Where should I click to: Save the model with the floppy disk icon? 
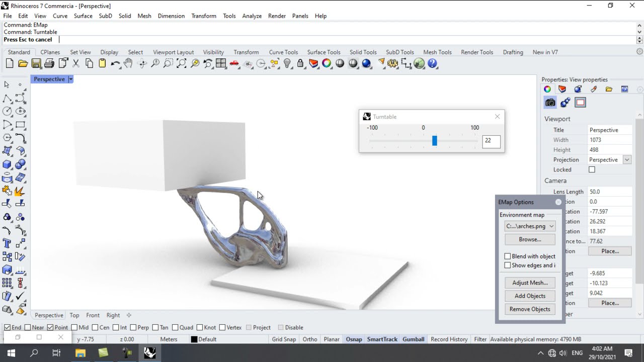coord(36,63)
